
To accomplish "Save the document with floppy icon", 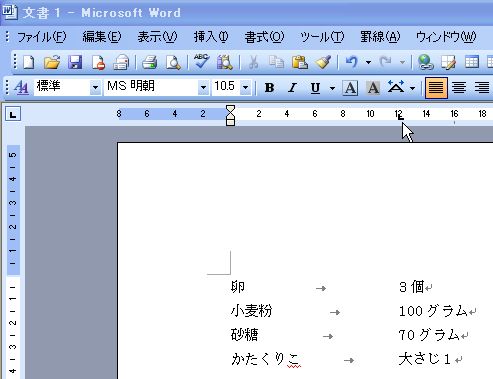I will point(75,62).
